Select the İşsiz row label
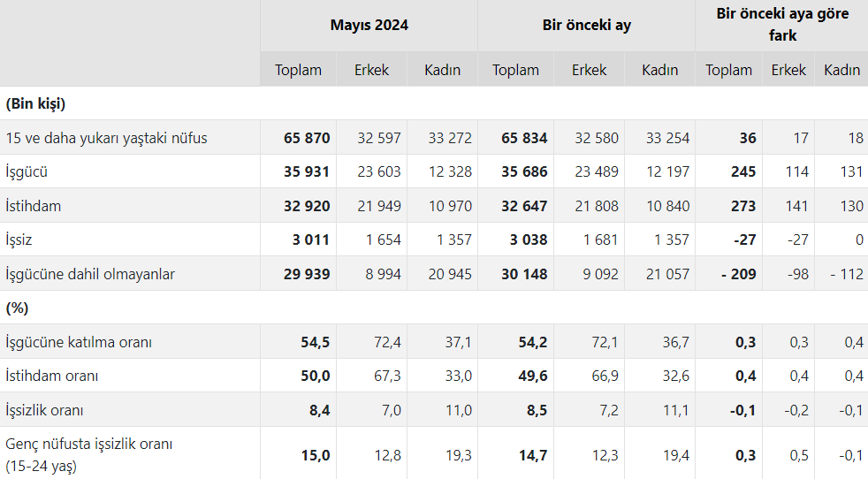 point(19,239)
